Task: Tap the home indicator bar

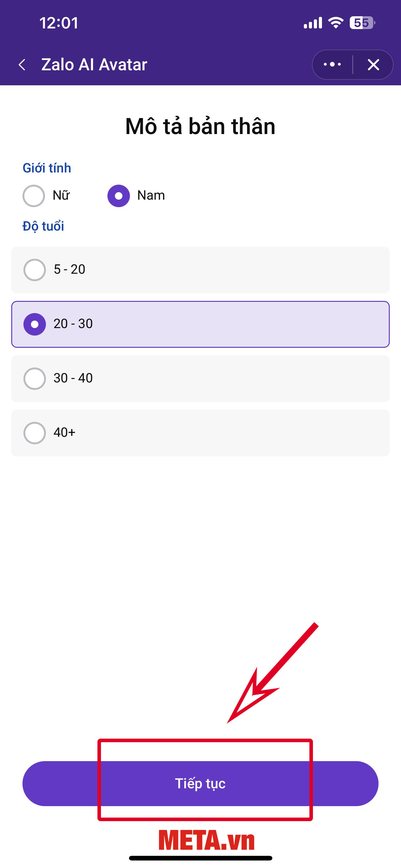Action: click(x=200, y=858)
